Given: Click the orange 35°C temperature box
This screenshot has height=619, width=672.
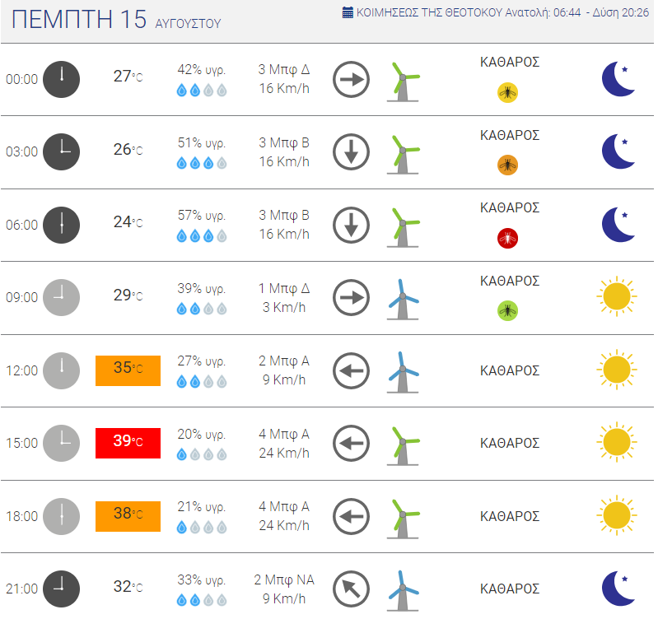Looking at the screenshot, I should pos(128,370).
